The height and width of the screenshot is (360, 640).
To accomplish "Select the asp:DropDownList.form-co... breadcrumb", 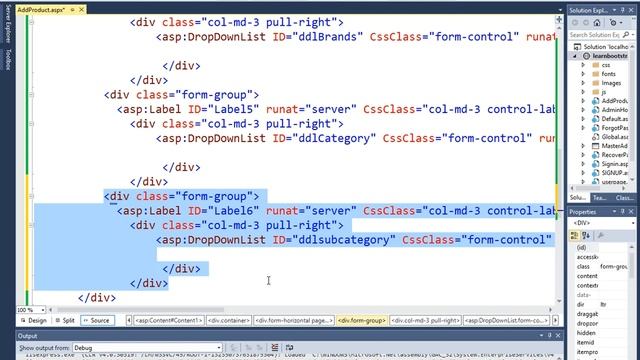I will point(507,320).
